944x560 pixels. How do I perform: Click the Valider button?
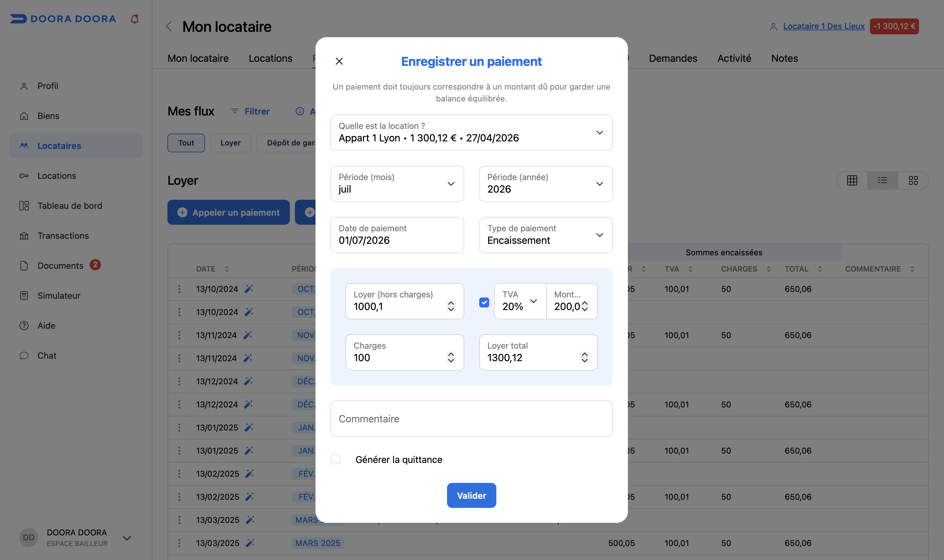pyautogui.click(x=471, y=495)
